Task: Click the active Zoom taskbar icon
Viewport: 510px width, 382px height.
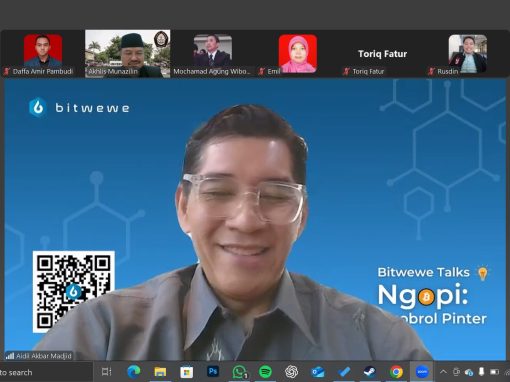Action: point(422,372)
